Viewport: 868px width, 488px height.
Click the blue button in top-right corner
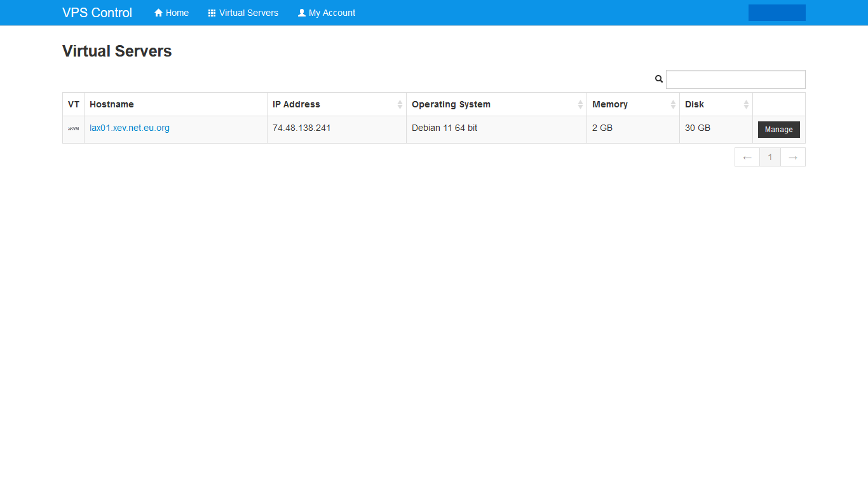(776, 13)
